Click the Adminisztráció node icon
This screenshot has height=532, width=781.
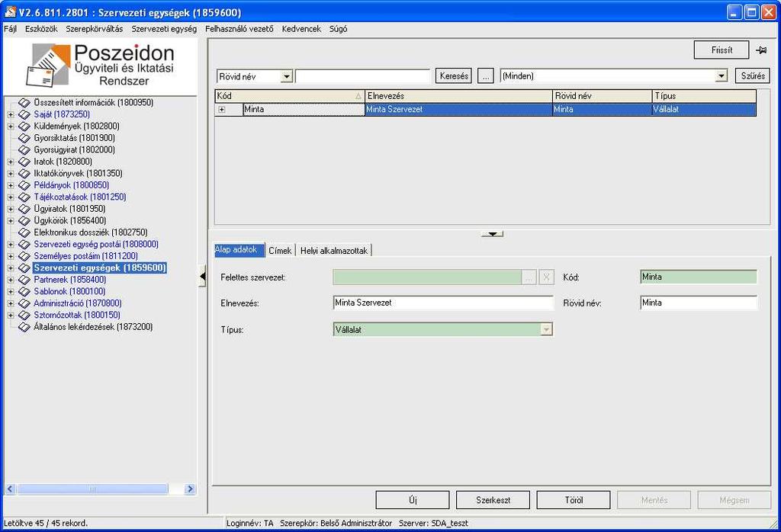(x=24, y=303)
